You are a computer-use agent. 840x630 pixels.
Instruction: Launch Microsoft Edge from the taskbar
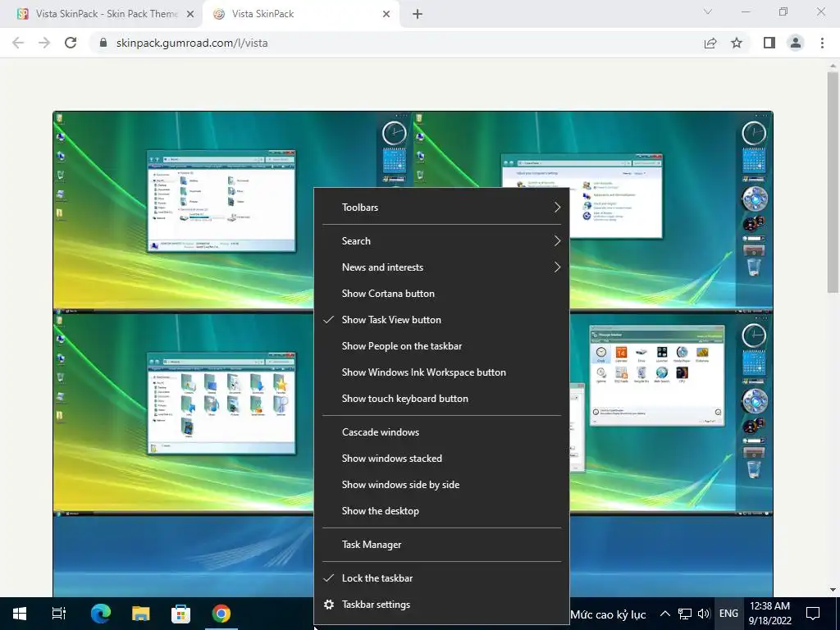[101, 614]
